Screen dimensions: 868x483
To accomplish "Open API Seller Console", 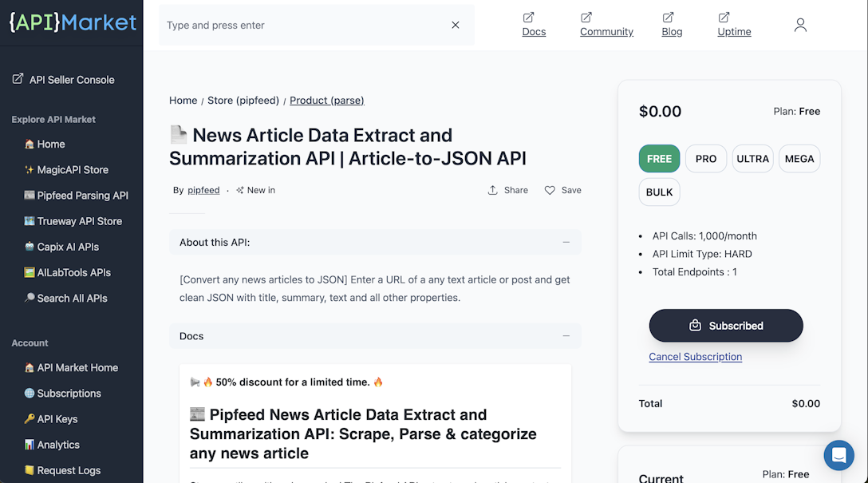I will click(64, 80).
